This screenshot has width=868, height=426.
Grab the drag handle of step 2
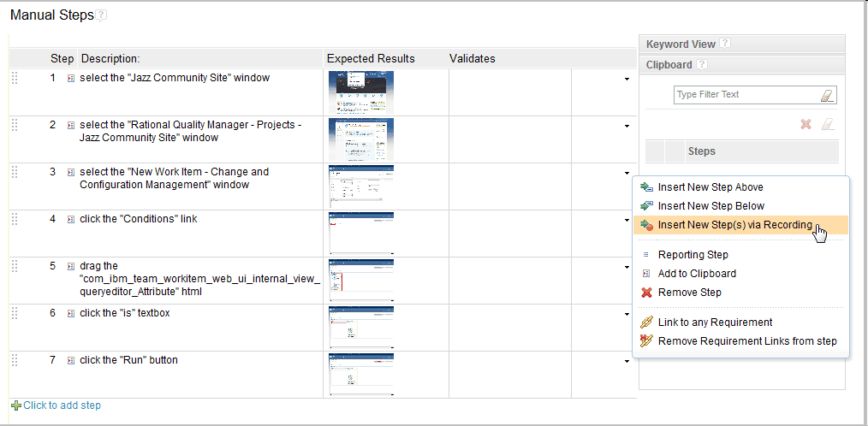point(15,125)
